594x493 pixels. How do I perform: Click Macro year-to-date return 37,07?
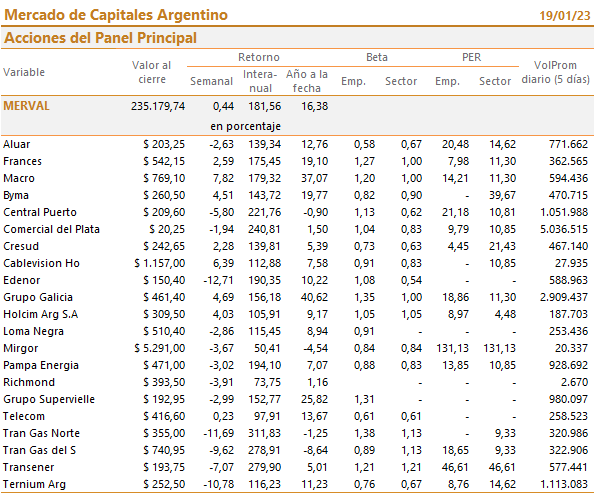point(314,178)
